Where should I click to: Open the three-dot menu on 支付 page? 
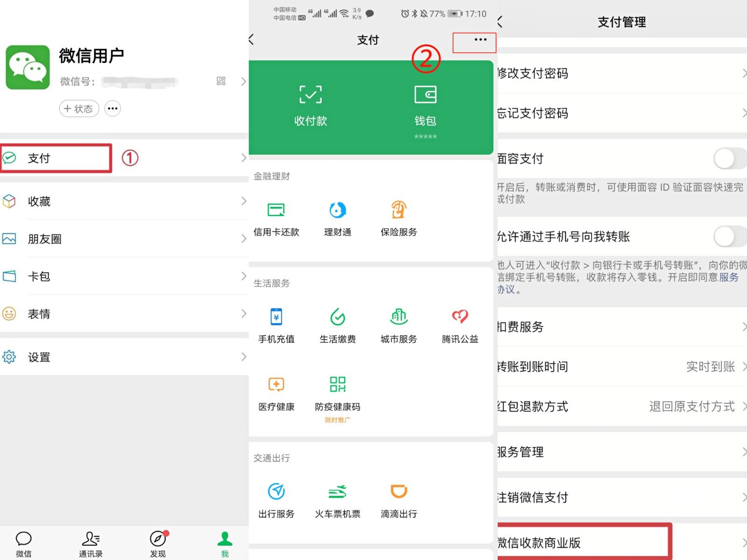480,40
